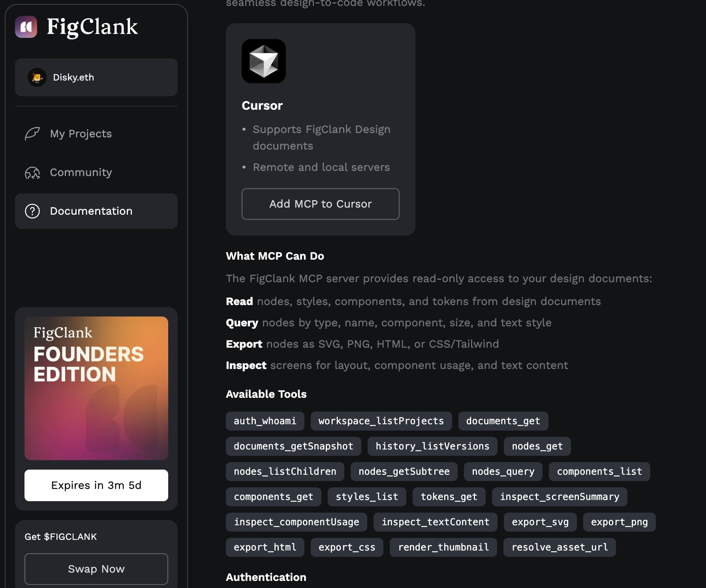This screenshot has width=706, height=588.
Task: Open My Projects from the sidebar
Action: (x=80, y=134)
